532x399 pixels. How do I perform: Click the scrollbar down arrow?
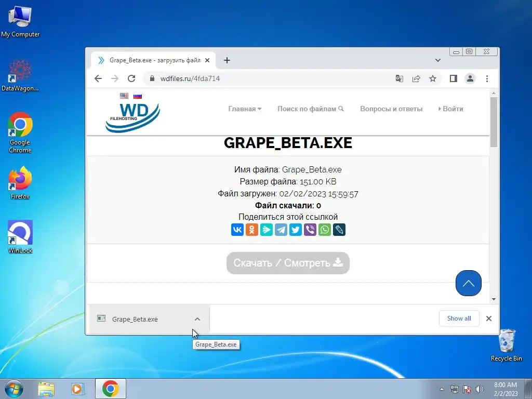tap(494, 299)
